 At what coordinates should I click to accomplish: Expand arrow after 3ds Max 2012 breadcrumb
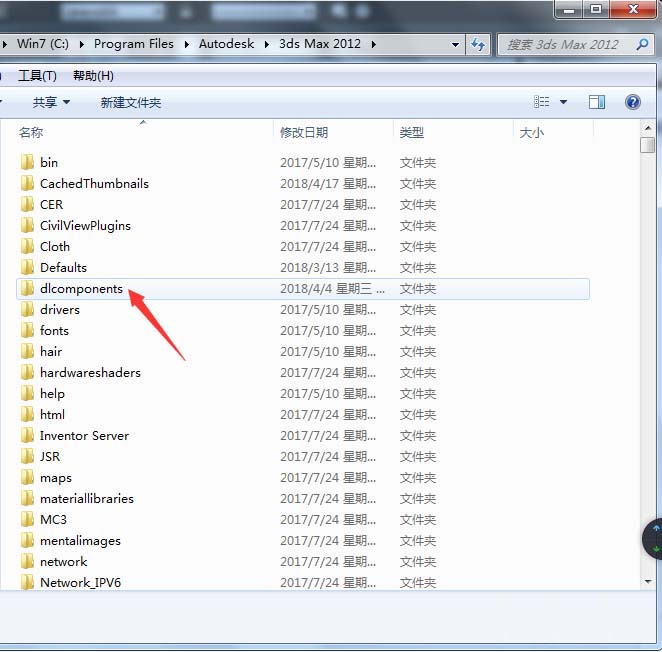click(374, 44)
